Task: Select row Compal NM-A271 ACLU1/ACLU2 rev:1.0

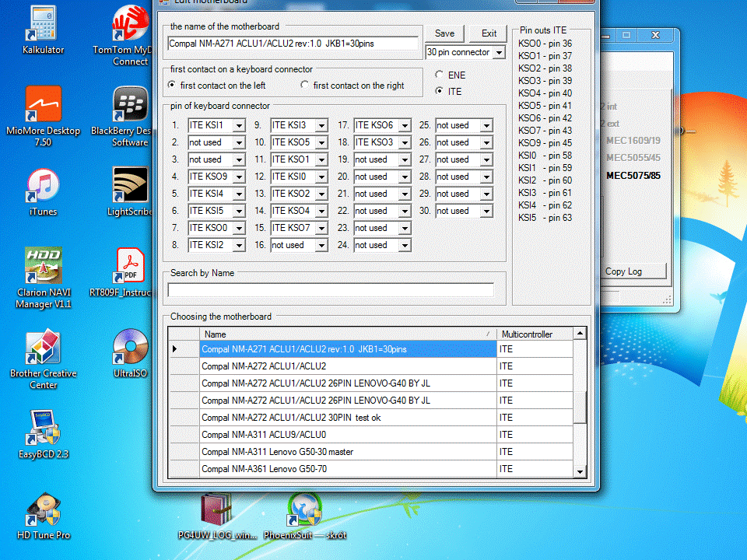Action: pos(348,349)
